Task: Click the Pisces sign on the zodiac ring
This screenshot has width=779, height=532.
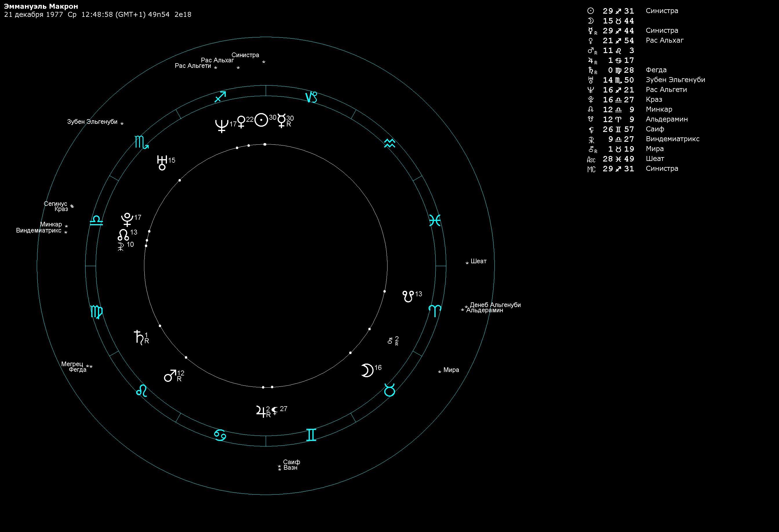Action: pyautogui.click(x=435, y=220)
